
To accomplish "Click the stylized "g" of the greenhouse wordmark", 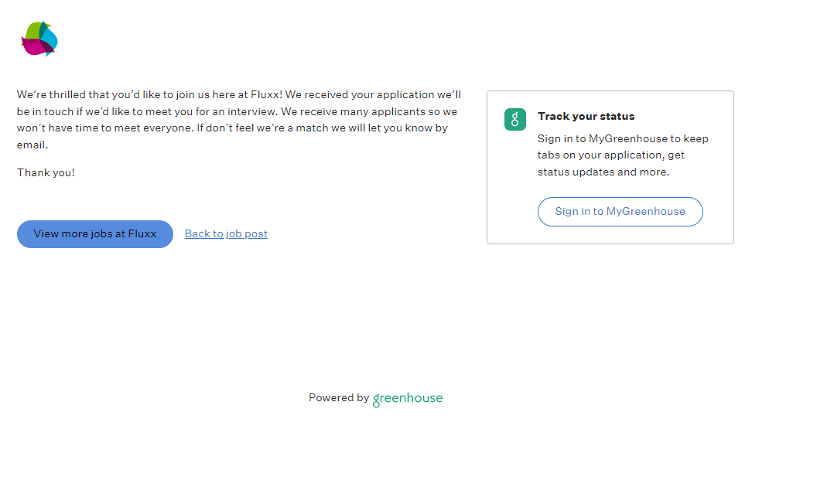I will point(377,400).
